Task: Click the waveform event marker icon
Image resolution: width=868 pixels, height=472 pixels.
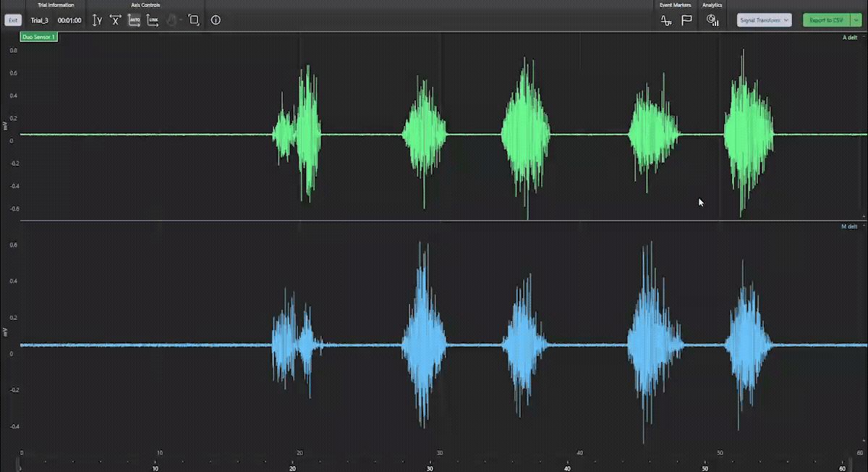Action: coord(666,20)
